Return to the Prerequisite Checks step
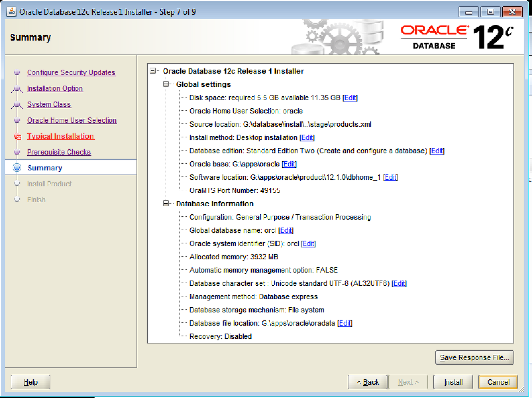The image size is (532, 398). 59,152
